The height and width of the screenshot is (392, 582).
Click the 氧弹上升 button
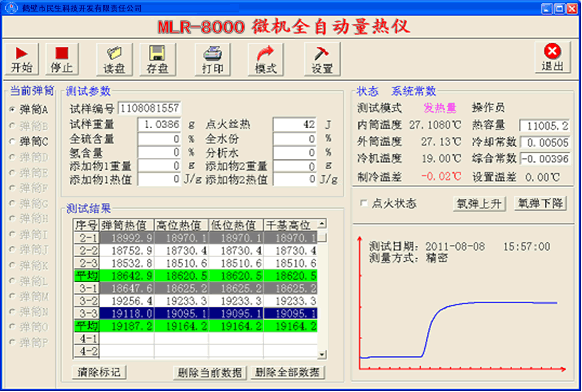pyautogui.click(x=479, y=204)
